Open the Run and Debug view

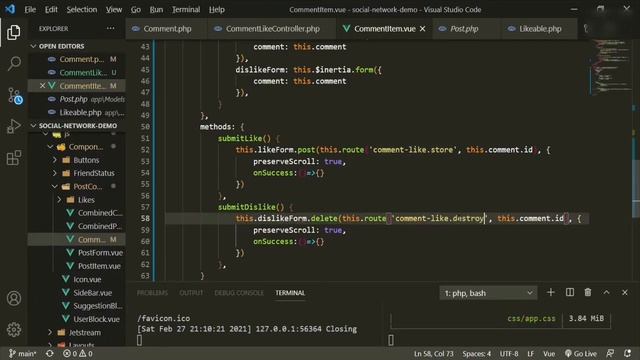coord(14,127)
